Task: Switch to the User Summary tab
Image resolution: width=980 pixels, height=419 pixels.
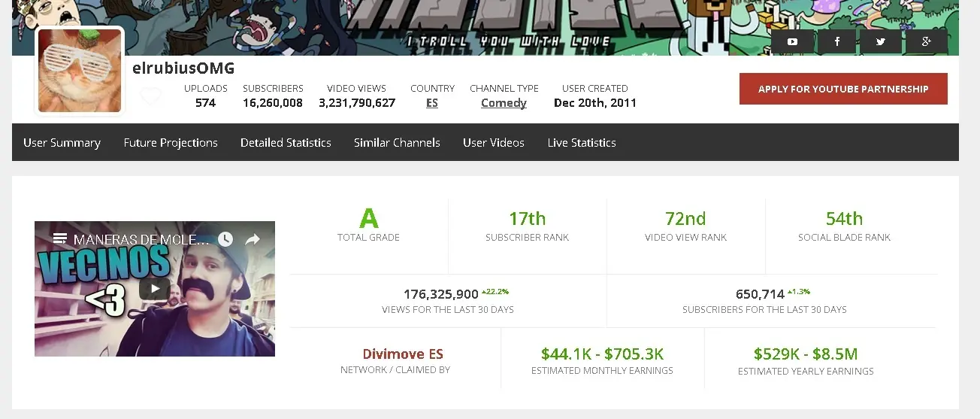Action: tap(62, 142)
